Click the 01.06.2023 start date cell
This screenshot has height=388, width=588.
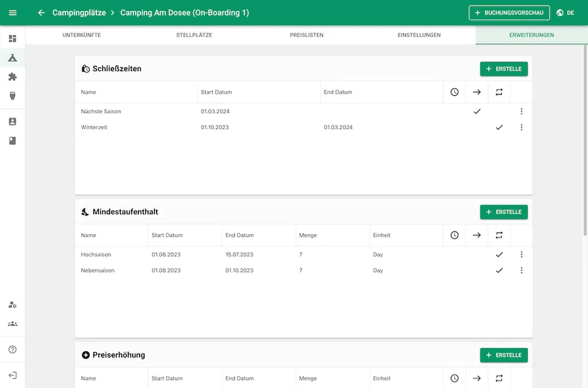tap(166, 255)
